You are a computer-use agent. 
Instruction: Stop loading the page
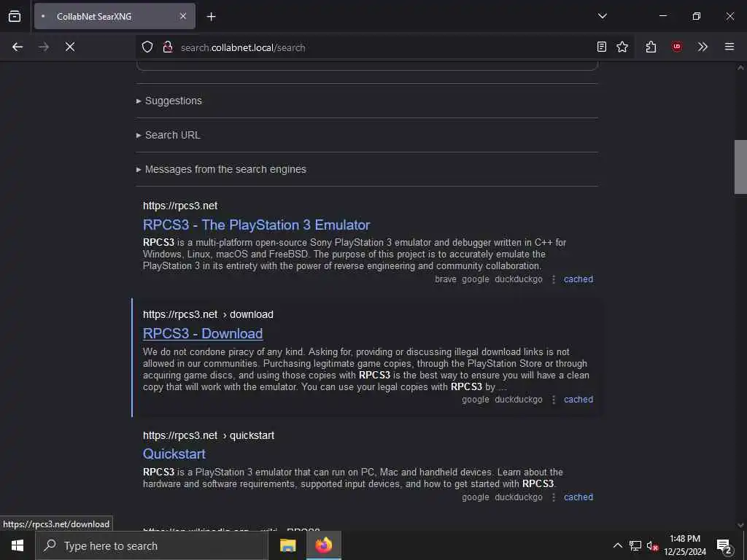pyautogui.click(x=70, y=47)
